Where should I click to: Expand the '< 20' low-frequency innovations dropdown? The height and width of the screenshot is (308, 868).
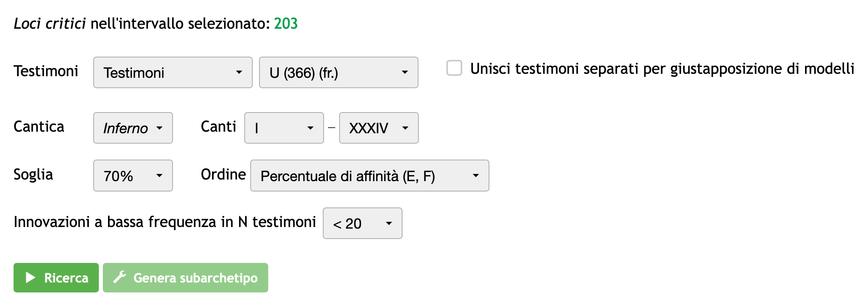(362, 223)
